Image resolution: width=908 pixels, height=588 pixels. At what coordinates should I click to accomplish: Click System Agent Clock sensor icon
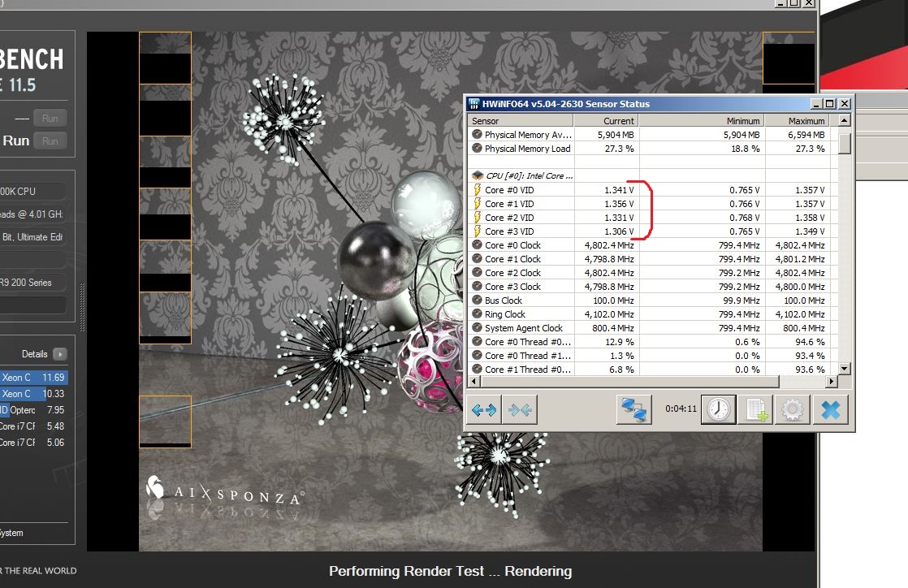478,328
